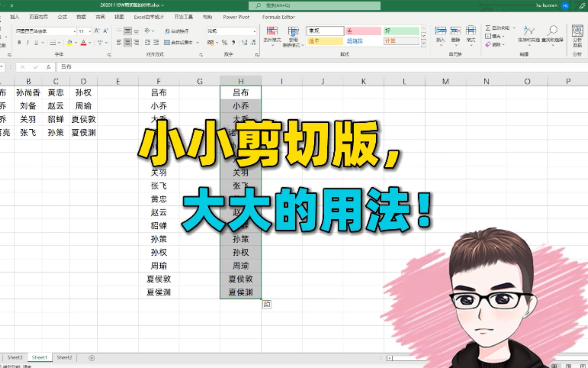588x368 pixels.
Task: Click the AutoSum icon
Action: 488,28
